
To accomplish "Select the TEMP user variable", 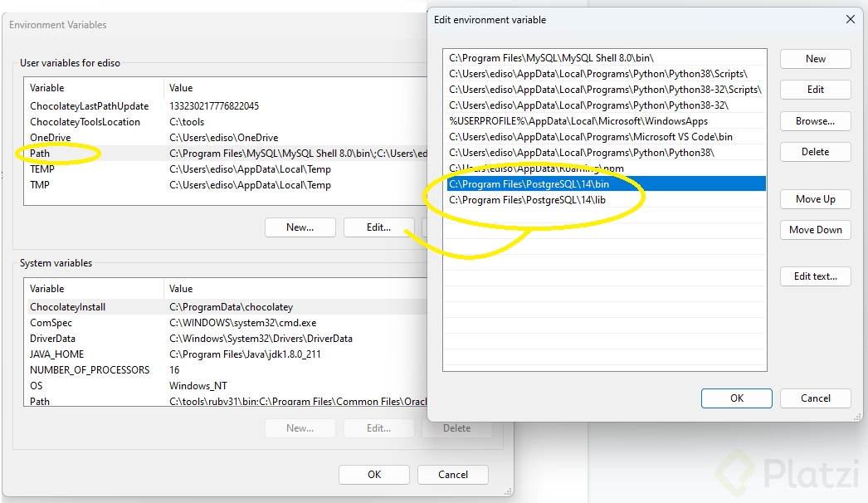I will (x=42, y=169).
